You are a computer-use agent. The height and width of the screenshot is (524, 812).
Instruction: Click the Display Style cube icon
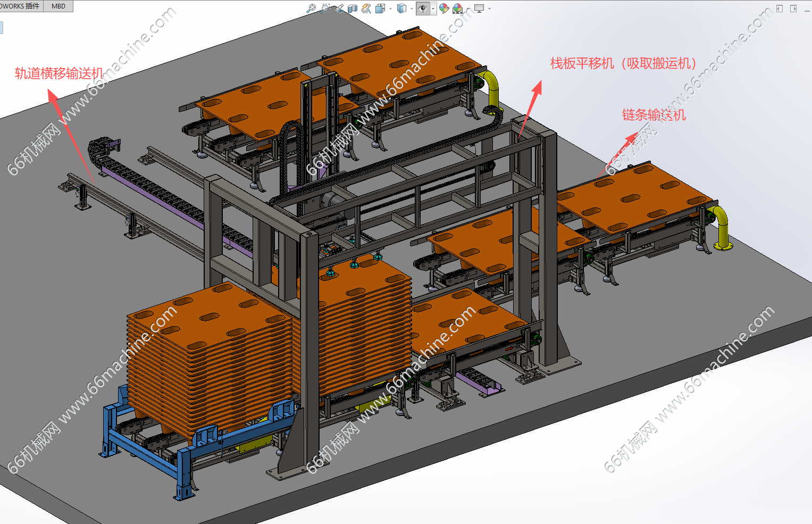click(402, 9)
